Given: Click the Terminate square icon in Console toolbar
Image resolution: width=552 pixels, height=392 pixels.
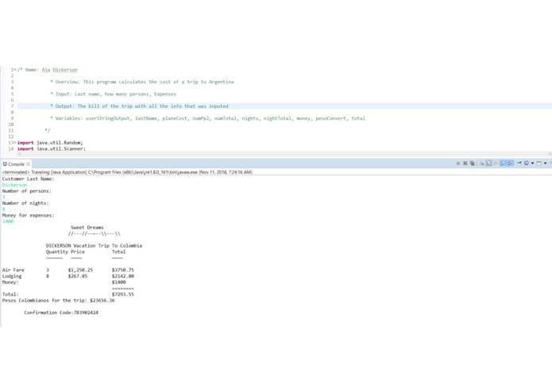Looking at the screenshot, I should coord(458,163).
